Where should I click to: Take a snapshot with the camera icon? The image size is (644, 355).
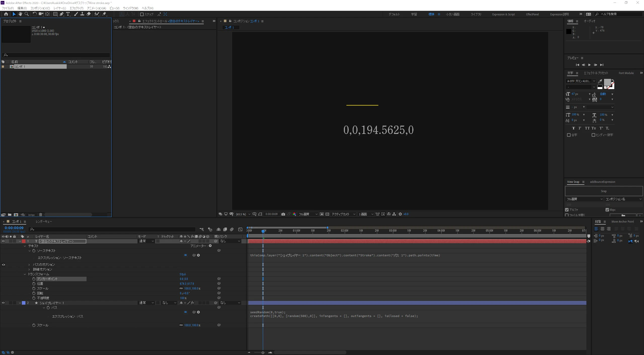tap(283, 214)
